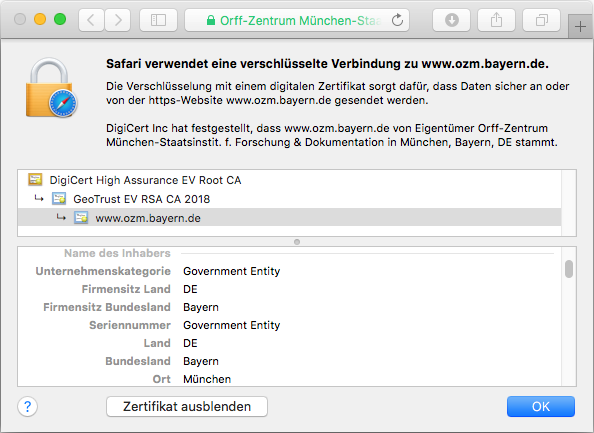
Task: Add a new tab with plus button
Action: coord(580,27)
